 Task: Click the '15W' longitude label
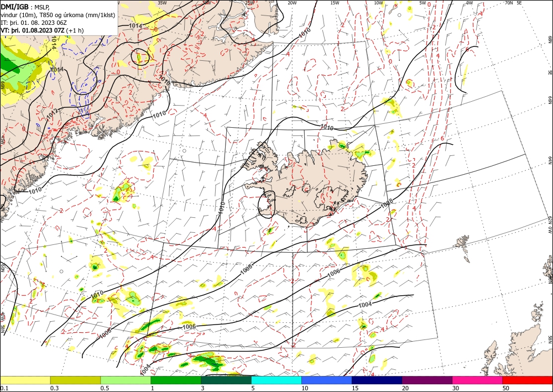[335, 3]
